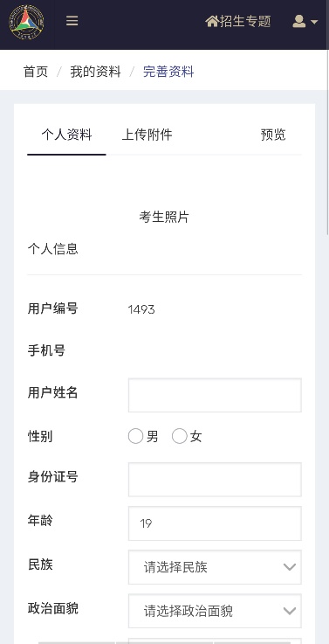Switch to the 预览 tab
The image size is (329, 644).
pyautogui.click(x=273, y=135)
